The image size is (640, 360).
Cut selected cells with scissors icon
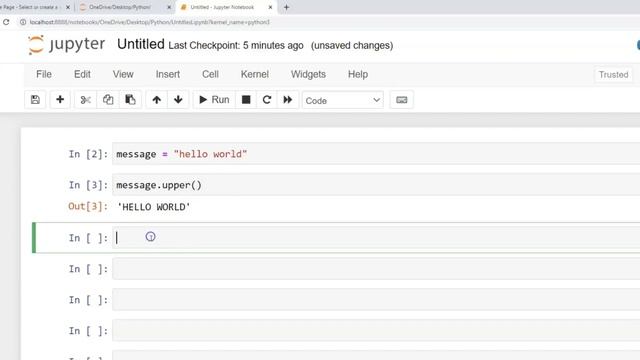pyautogui.click(x=85, y=100)
